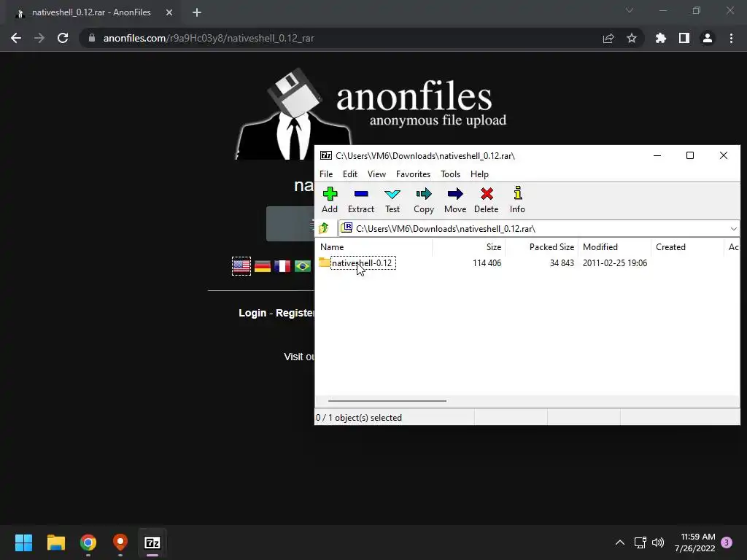Open the network status tray icon
The width and height of the screenshot is (747, 560).
click(640, 542)
